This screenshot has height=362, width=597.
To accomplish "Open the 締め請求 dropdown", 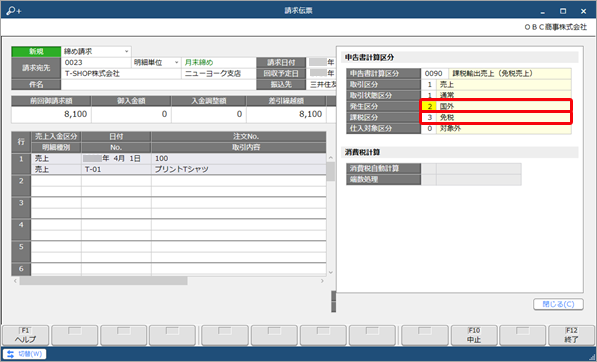I will click(126, 51).
